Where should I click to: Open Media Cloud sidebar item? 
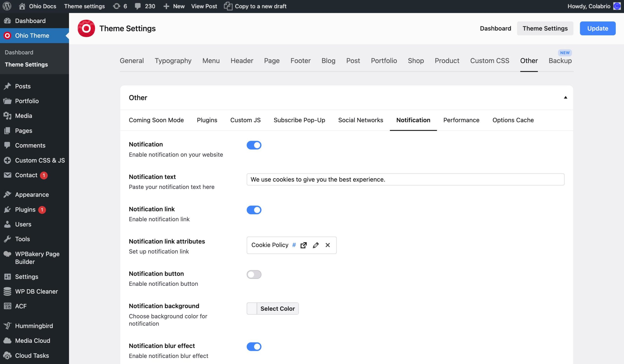(x=34, y=341)
